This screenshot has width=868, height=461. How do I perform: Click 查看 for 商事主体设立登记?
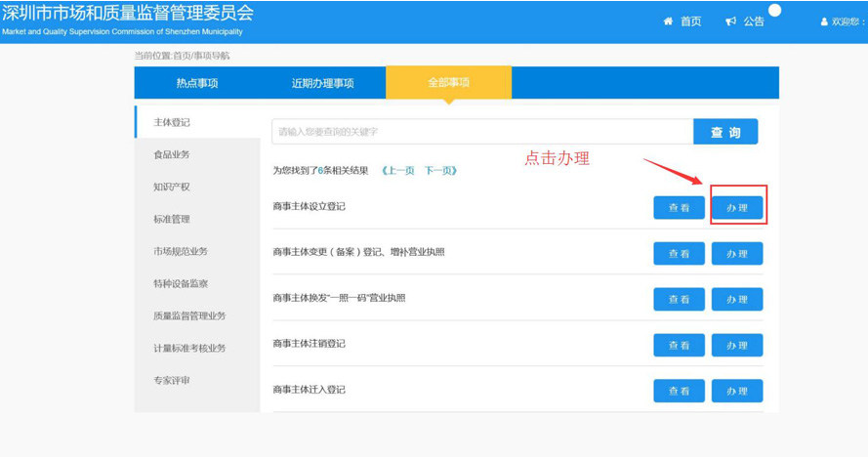click(679, 207)
